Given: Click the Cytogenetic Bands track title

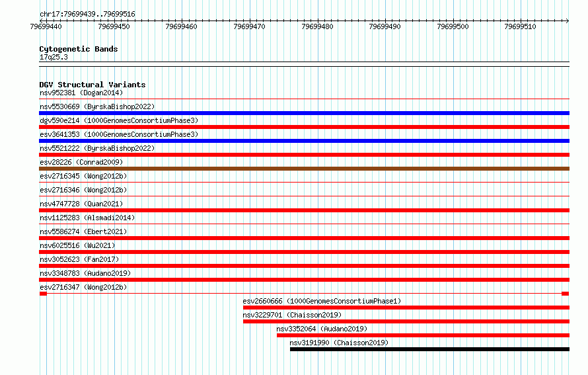Looking at the screenshot, I should point(79,49).
